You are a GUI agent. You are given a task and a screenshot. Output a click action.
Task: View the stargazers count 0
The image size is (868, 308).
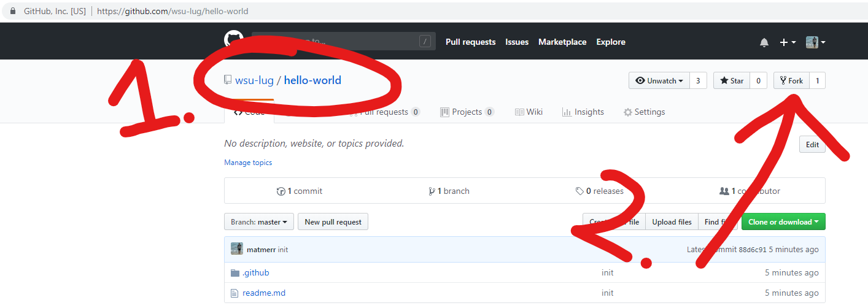pyautogui.click(x=758, y=80)
